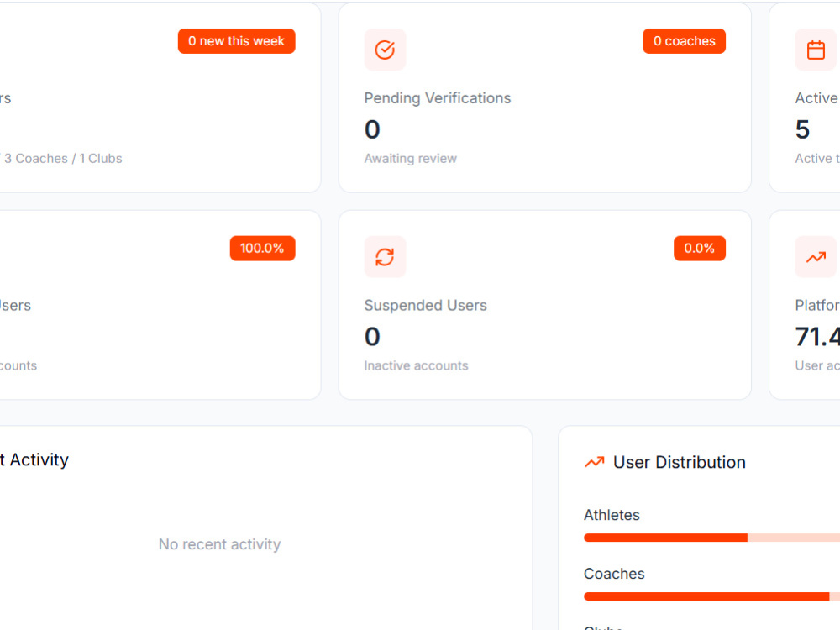Click the 0.0% suspended users badge
The width and height of the screenshot is (840, 630).
pos(700,249)
